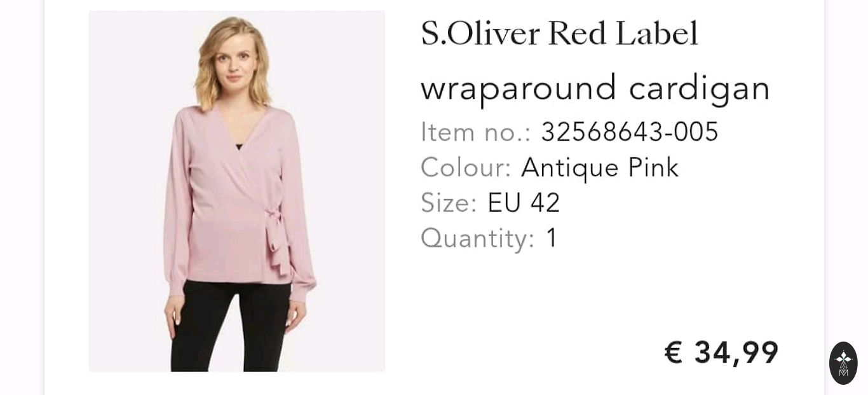
Task: Click the item number 32568643-005
Action: (630, 132)
